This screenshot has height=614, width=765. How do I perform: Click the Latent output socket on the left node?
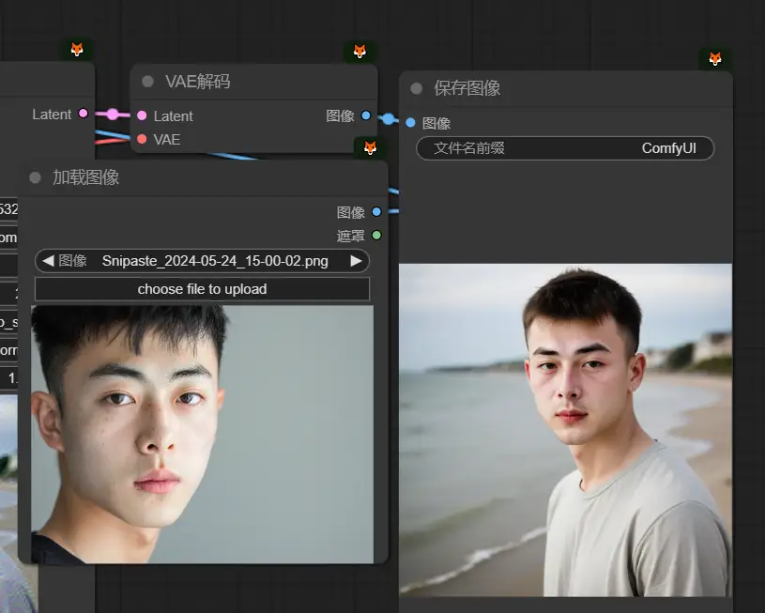[83, 114]
